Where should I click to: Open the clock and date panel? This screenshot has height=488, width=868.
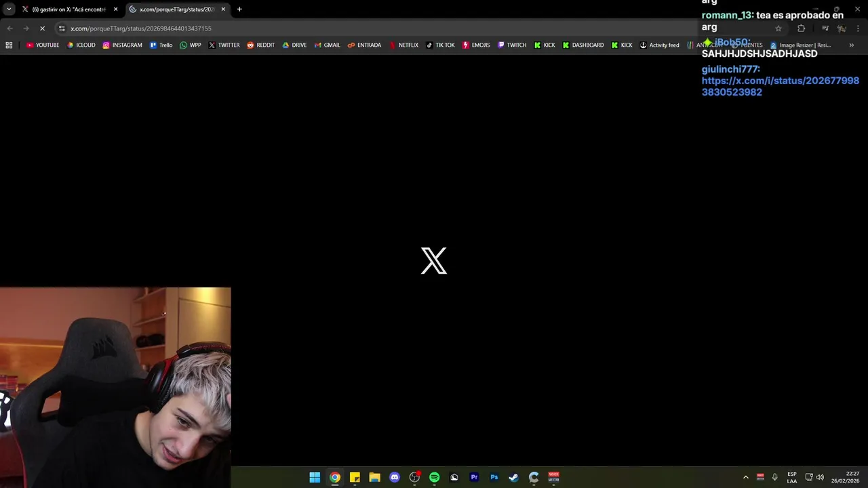pyautogui.click(x=846, y=477)
